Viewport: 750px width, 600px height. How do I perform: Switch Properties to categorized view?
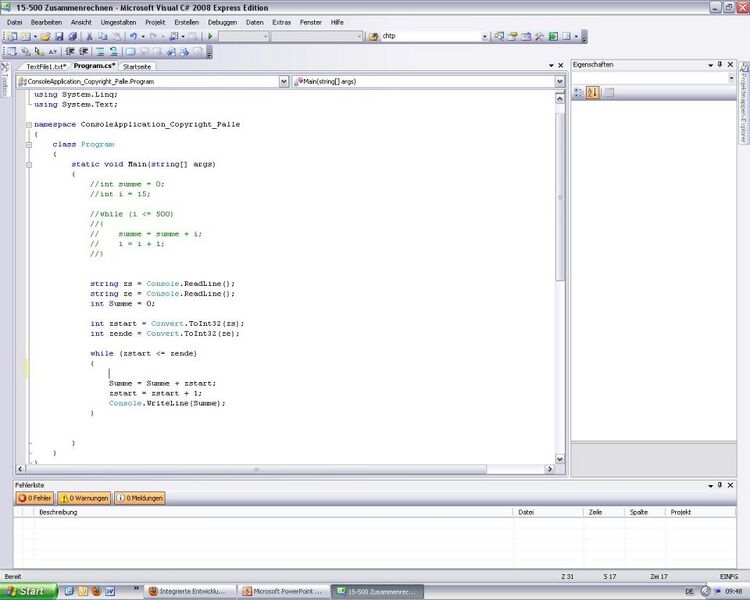coord(579,93)
